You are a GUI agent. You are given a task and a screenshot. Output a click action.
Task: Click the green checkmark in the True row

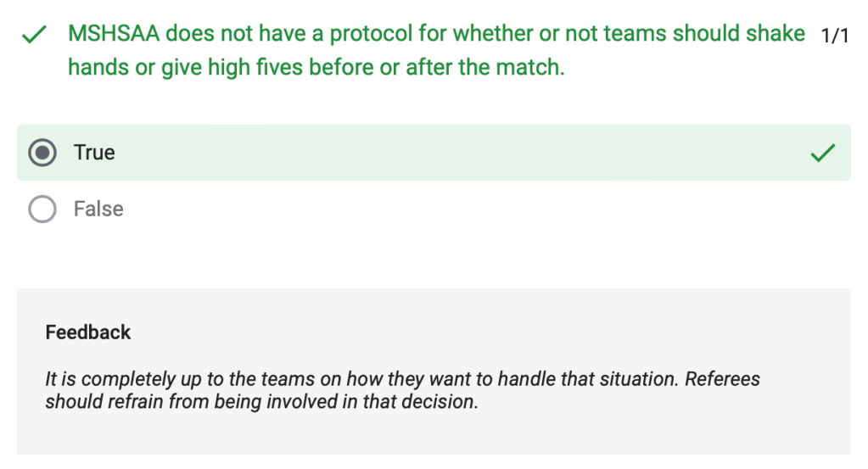click(x=822, y=154)
